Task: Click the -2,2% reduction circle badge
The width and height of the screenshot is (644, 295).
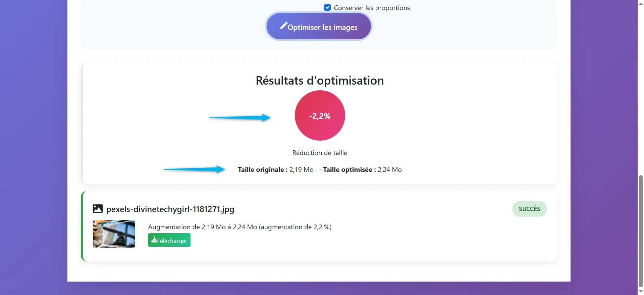Action: pos(320,115)
